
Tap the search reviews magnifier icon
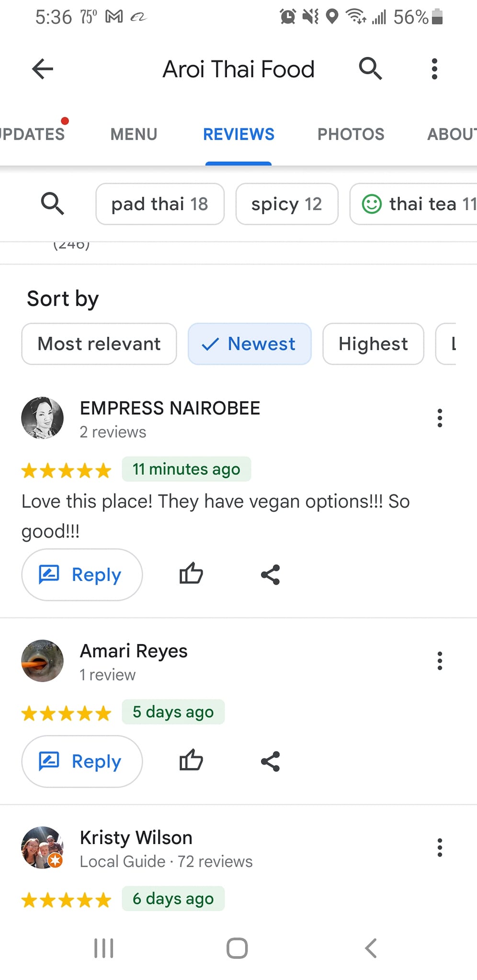pos(52,204)
